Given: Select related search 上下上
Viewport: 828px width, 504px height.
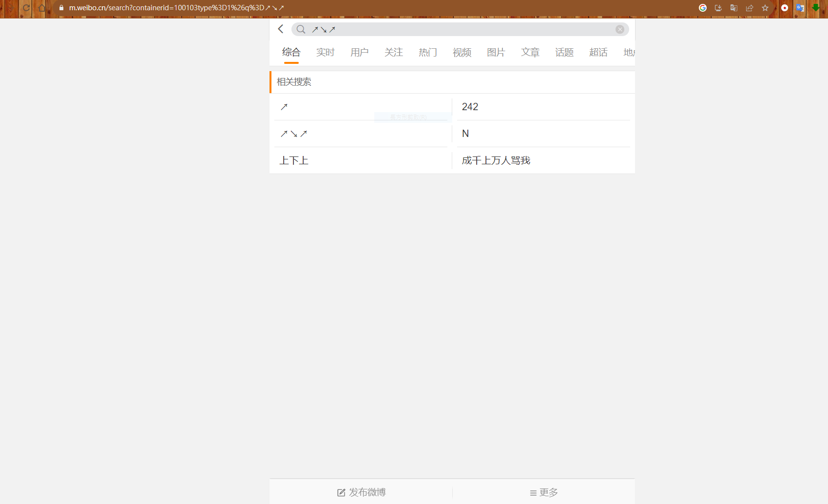Looking at the screenshot, I should pos(294,160).
